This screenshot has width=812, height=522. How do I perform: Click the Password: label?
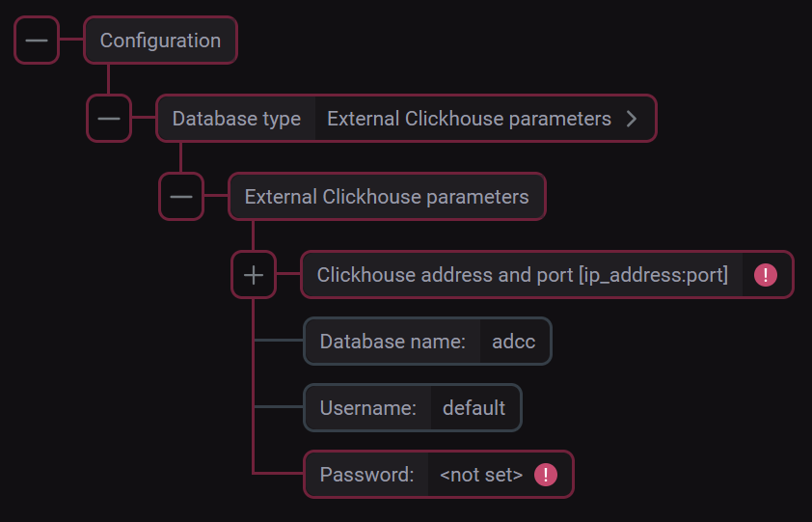[366, 475]
